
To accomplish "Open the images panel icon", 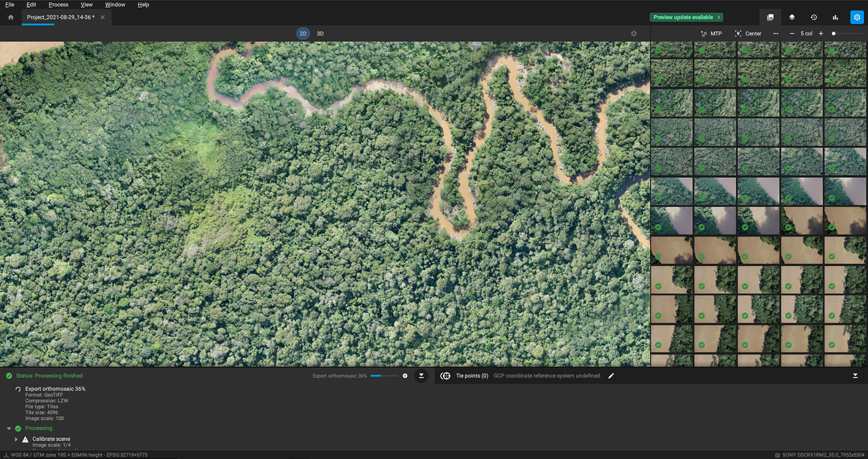I will click(x=770, y=17).
